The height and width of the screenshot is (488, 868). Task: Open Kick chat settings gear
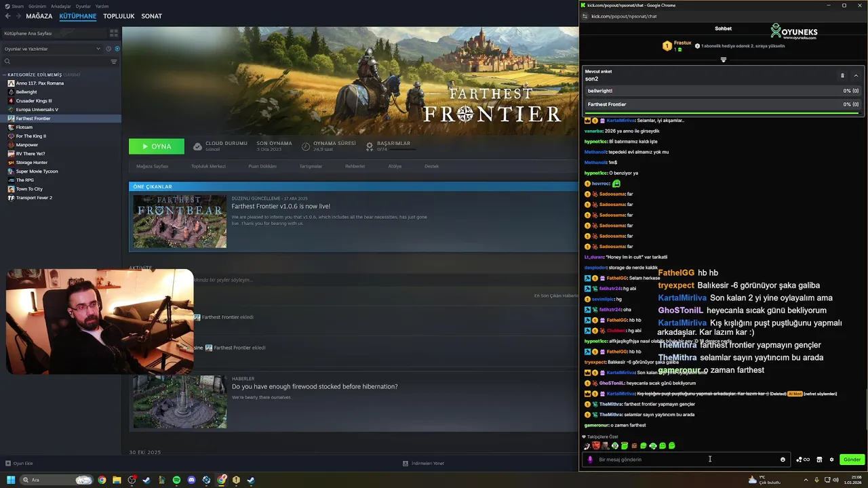click(x=831, y=460)
